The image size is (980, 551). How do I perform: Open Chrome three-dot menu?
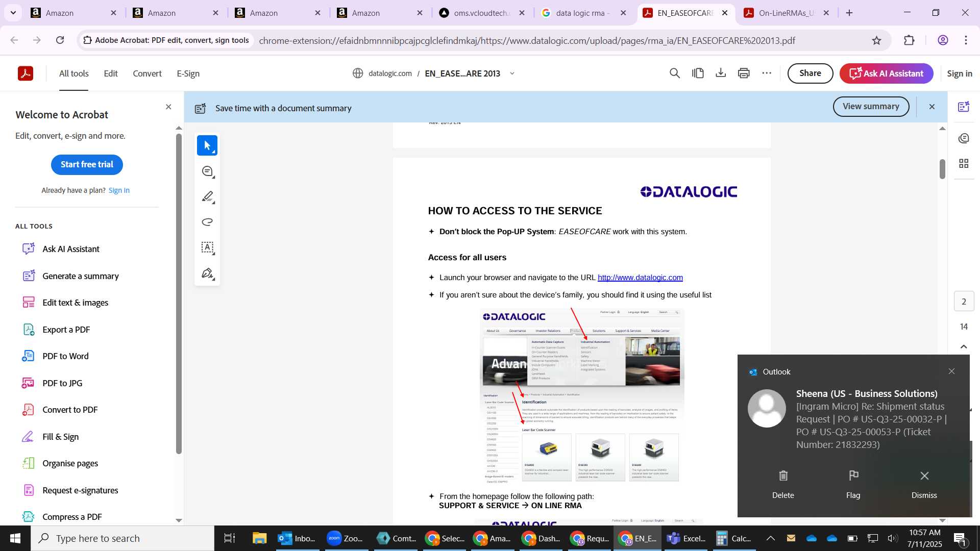click(966, 40)
